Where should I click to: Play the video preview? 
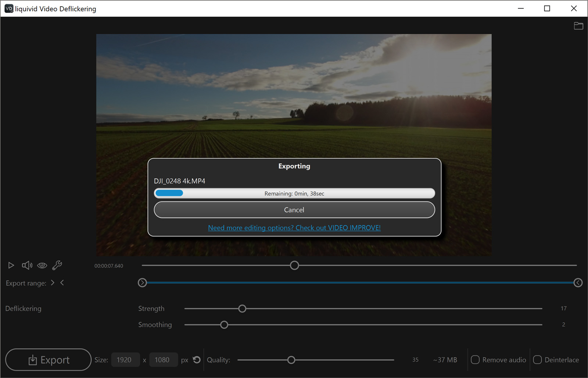(x=11, y=265)
